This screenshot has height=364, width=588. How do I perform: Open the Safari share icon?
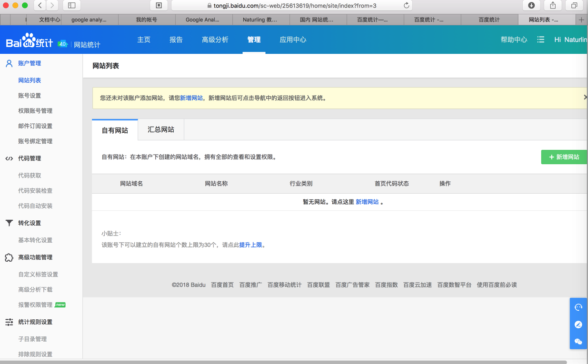coord(553,5)
